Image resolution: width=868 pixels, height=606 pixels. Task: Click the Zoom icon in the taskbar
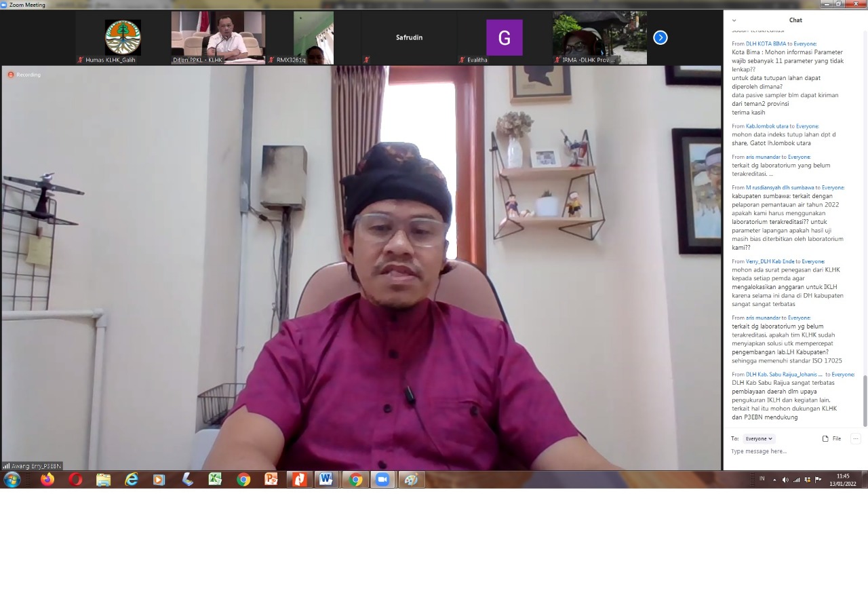[x=382, y=480]
